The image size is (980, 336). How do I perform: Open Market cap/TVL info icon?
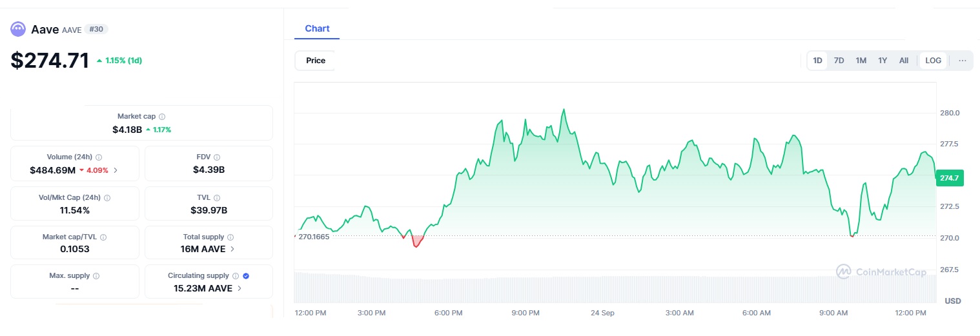click(103, 237)
